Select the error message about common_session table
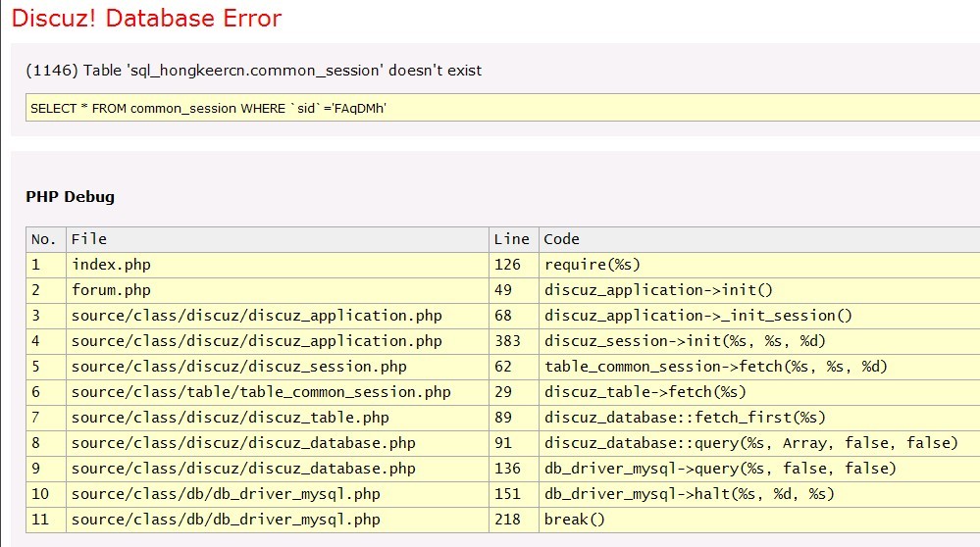The height and width of the screenshot is (547, 980). [254, 70]
